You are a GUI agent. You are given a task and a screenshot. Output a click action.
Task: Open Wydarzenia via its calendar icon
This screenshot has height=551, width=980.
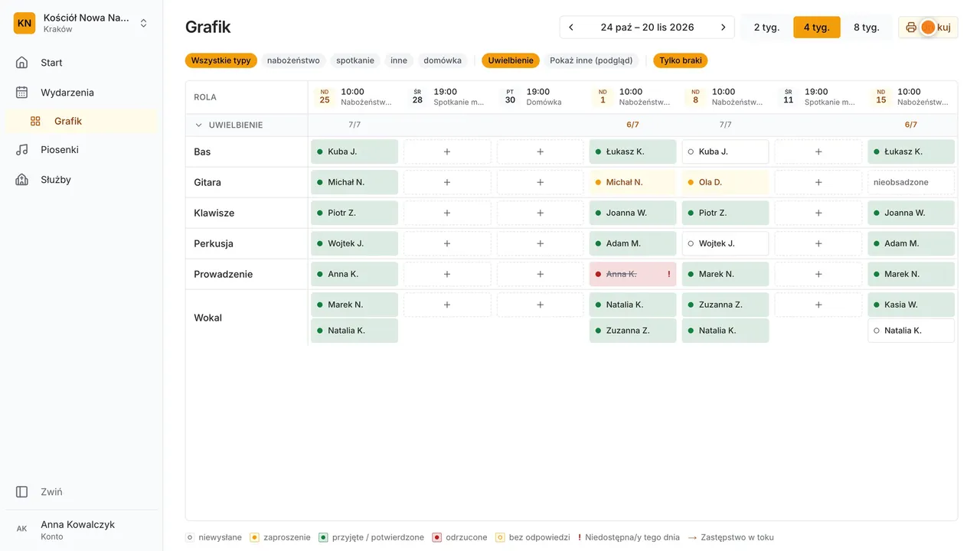pyautogui.click(x=22, y=93)
